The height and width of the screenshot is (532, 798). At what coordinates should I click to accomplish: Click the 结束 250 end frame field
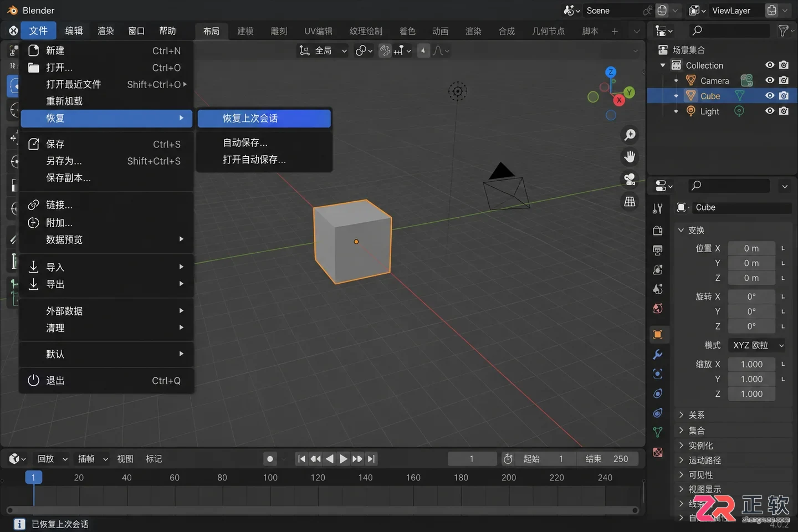(608, 459)
